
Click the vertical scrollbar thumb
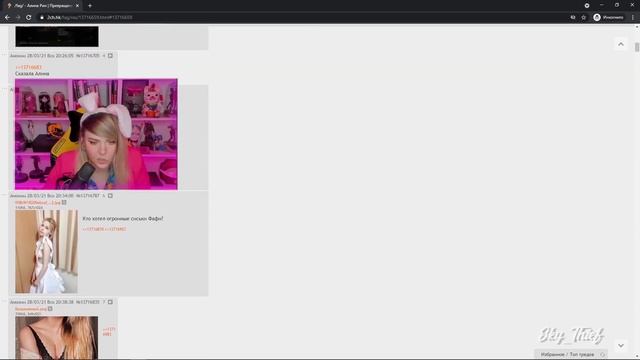pos(637,47)
